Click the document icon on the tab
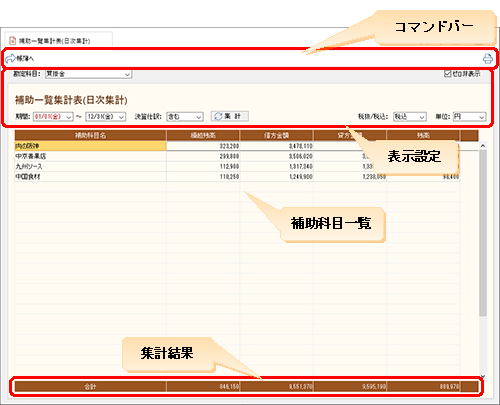Screen dimensions: 500x405 (x=13, y=41)
